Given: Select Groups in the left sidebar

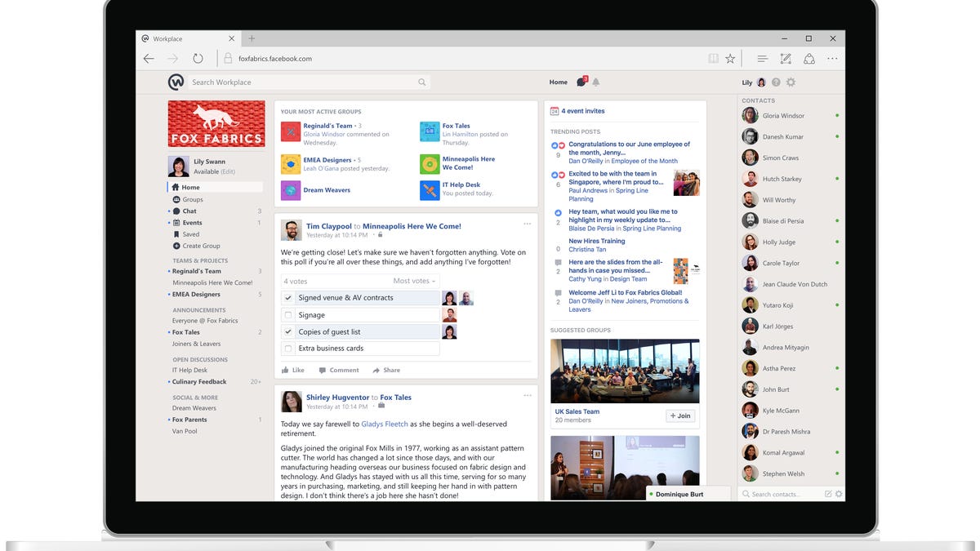Looking at the screenshot, I should (192, 199).
